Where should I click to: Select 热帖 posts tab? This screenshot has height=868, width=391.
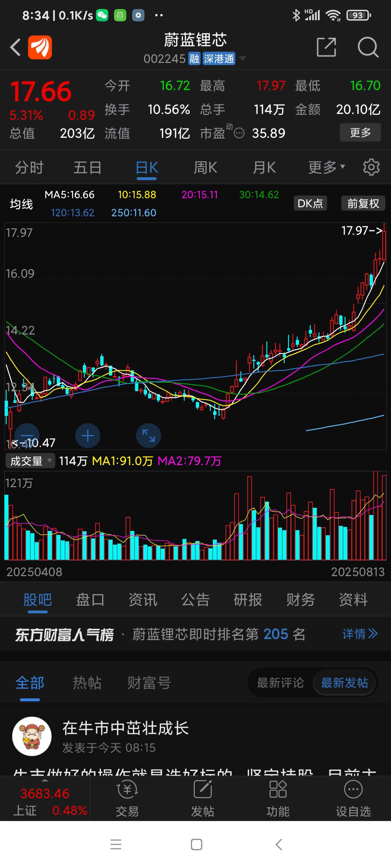click(87, 683)
